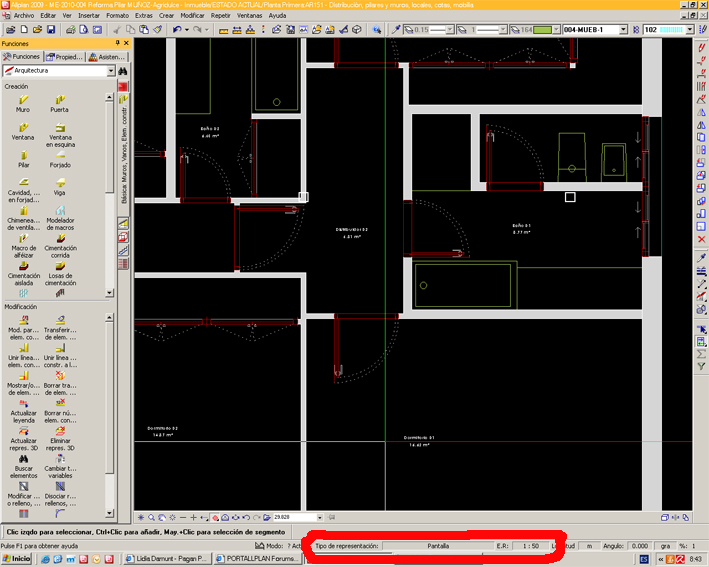The width and height of the screenshot is (709, 567).
Task: Select the Pilar column tool
Action: tap(24, 159)
